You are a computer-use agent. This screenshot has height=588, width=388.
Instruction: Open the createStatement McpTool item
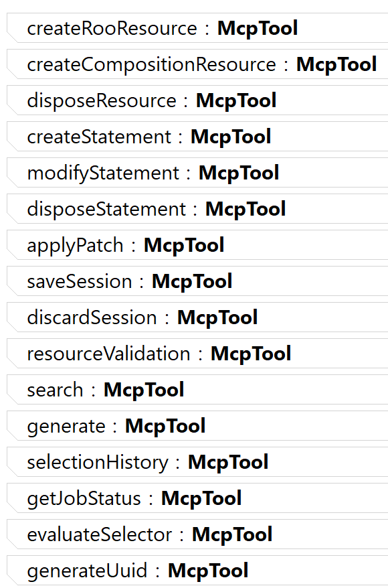click(x=197, y=137)
